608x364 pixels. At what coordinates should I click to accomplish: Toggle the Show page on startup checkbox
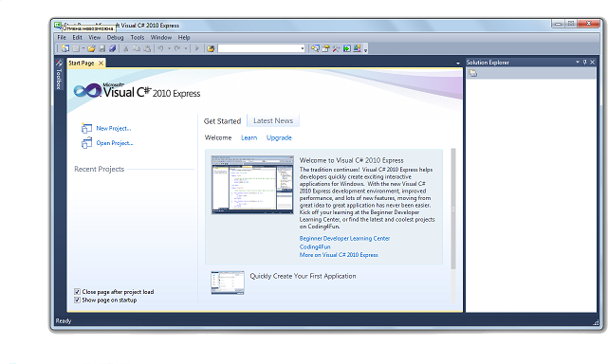(x=77, y=300)
